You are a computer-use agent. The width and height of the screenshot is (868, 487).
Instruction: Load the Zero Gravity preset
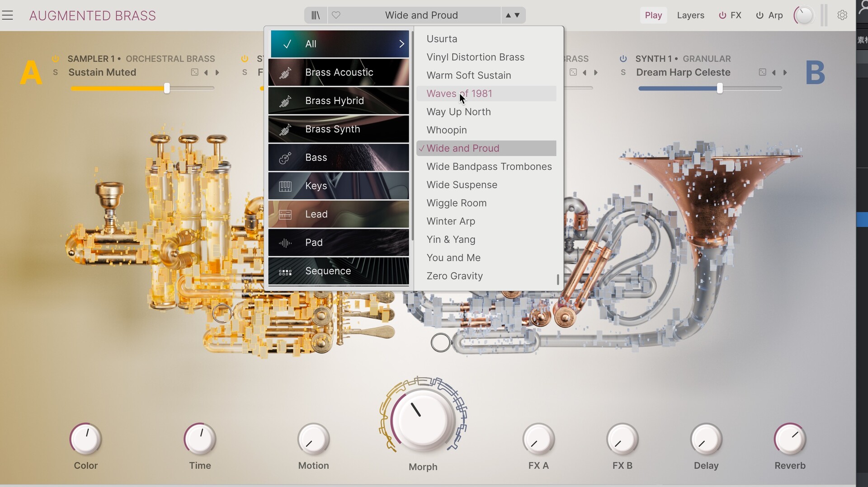(x=486, y=276)
